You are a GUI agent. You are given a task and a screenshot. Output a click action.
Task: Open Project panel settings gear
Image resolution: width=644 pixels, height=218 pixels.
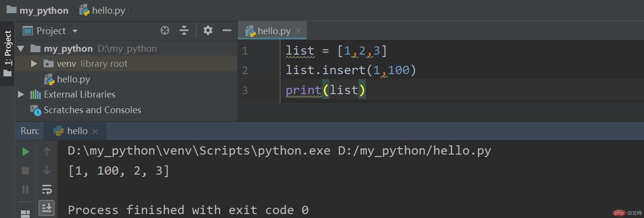(208, 31)
